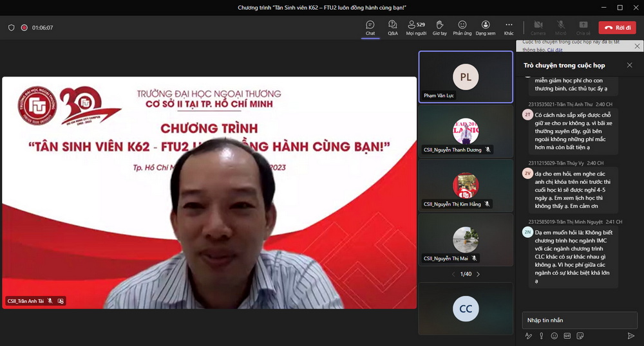Open the sticker picker
The height and width of the screenshot is (346, 644).
click(580, 336)
